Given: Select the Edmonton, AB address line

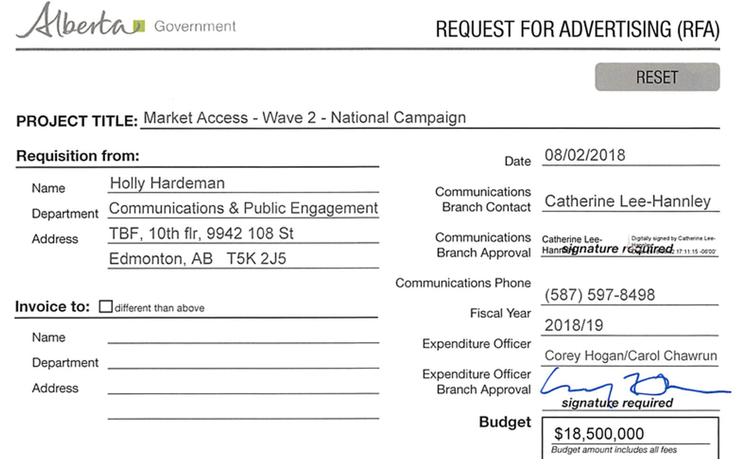Looking at the screenshot, I should [243, 259].
